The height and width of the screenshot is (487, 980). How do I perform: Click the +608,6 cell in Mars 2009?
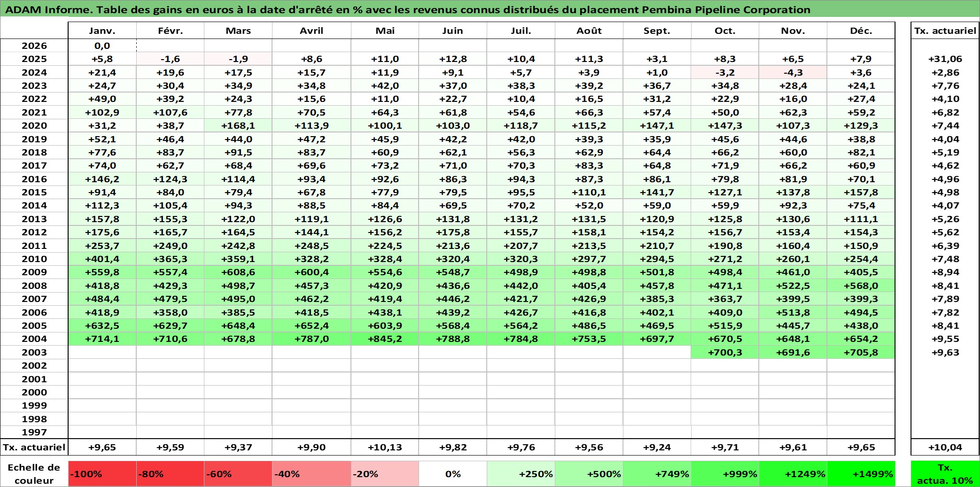pos(238,272)
